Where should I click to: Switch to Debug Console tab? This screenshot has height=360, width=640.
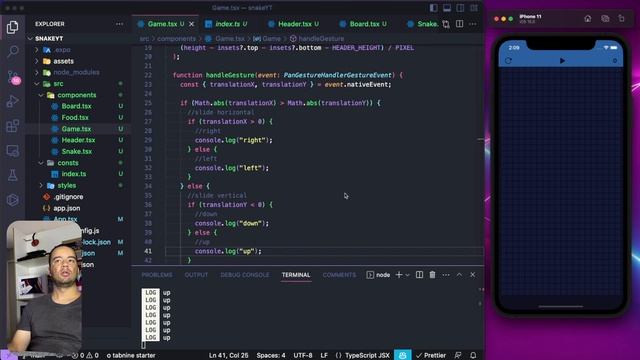(x=245, y=275)
